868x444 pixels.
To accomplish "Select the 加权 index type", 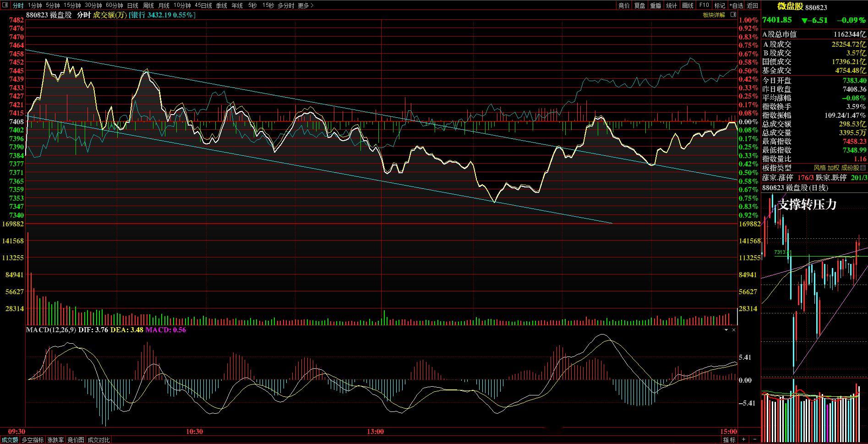I will (x=833, y=168).
